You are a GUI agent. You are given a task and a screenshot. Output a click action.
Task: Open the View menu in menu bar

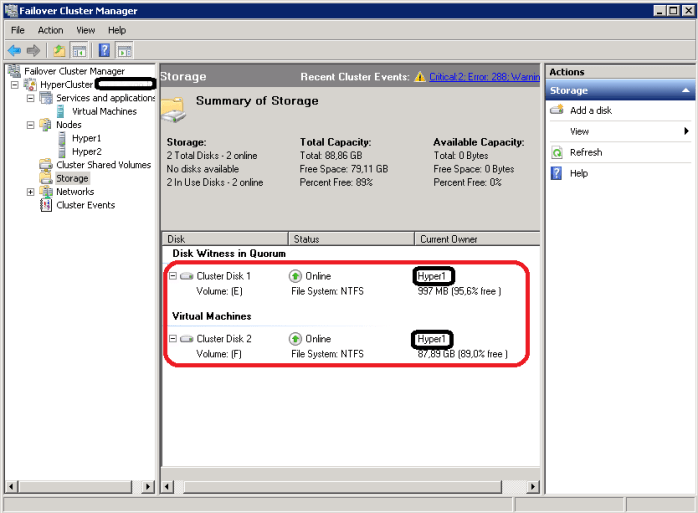pos(86,30)
